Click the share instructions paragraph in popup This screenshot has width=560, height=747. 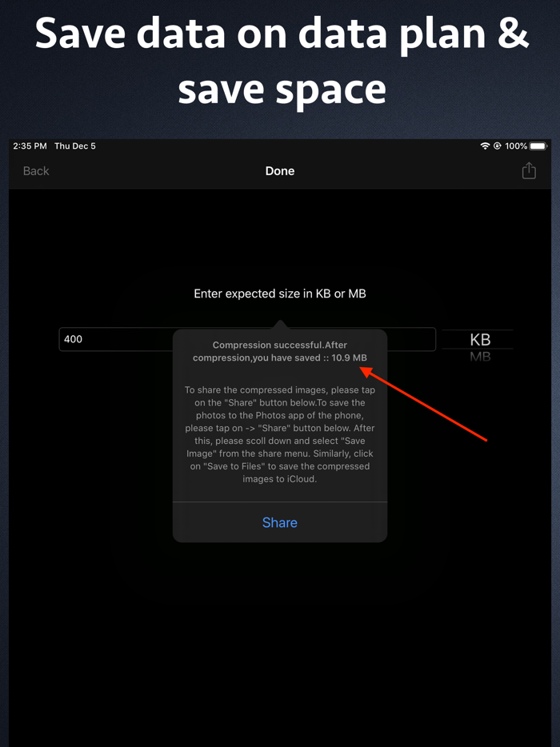[x=280, y=434]
